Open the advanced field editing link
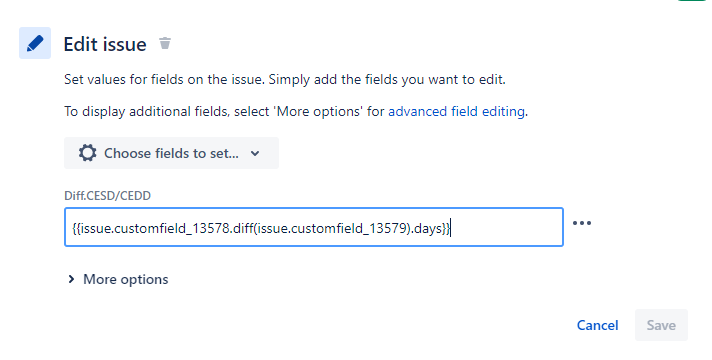The height and width of the screenshot is (360, 712). pos(456,111)
